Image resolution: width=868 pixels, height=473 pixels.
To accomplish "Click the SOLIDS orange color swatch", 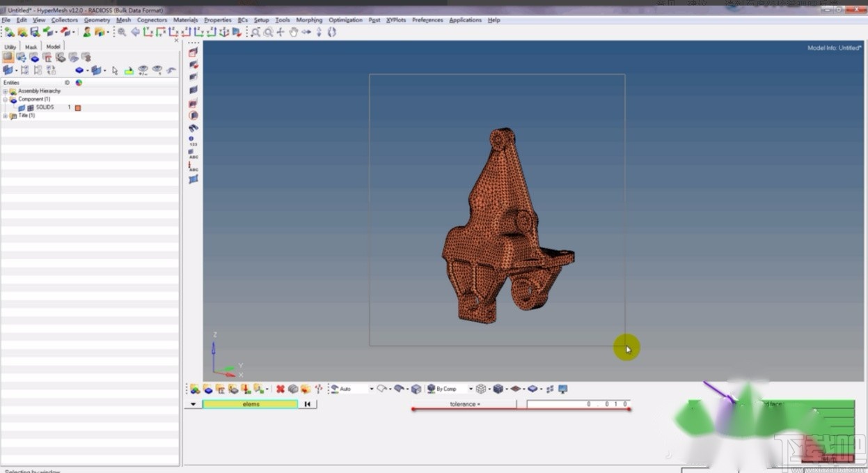I will 78,108.
